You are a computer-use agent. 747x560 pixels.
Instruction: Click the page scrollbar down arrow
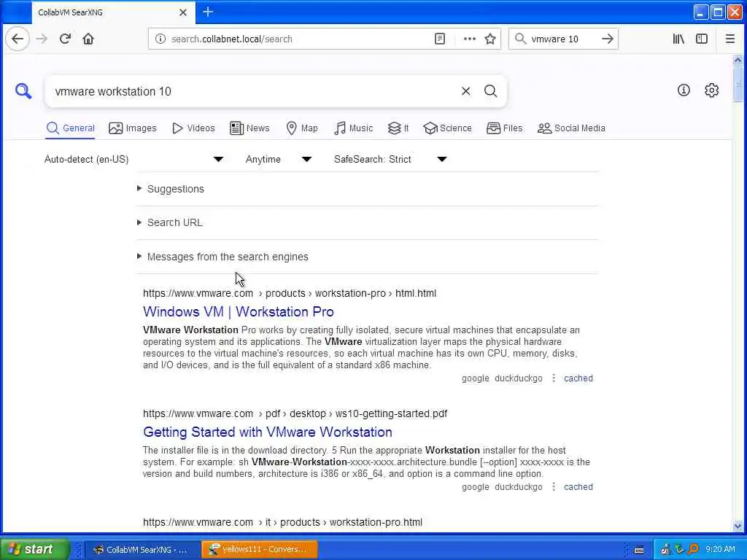click(738, 526)
